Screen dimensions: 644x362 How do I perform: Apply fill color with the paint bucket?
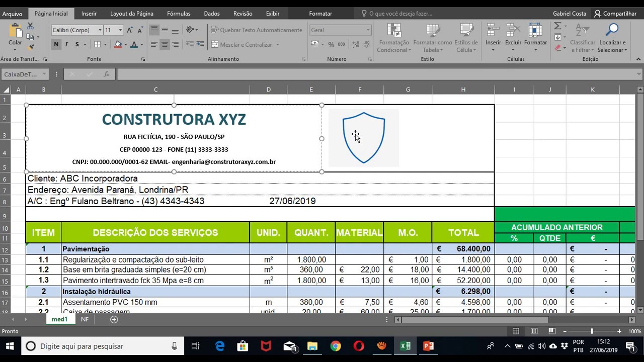click(118, 45)
